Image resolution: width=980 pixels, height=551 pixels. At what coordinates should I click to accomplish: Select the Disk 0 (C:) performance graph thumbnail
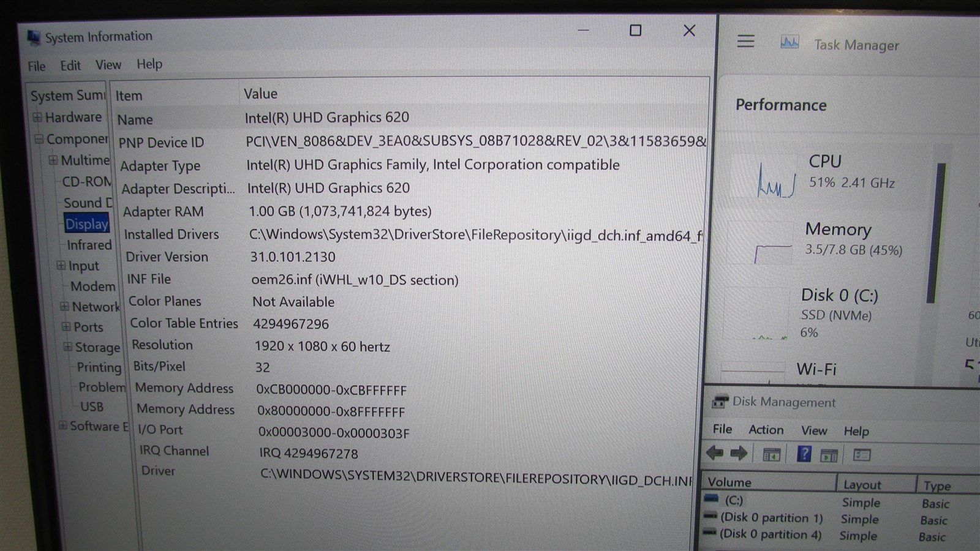pyautogui.click(x=757, y=313)
